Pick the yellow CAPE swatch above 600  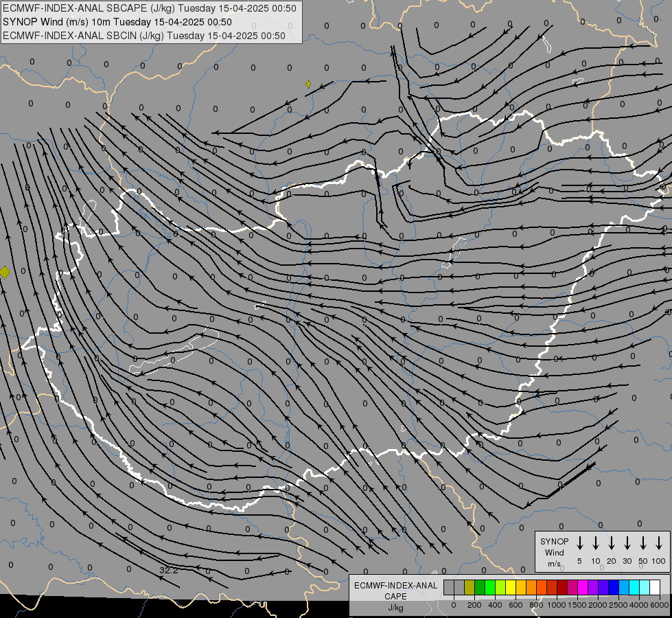click(511, 587)
